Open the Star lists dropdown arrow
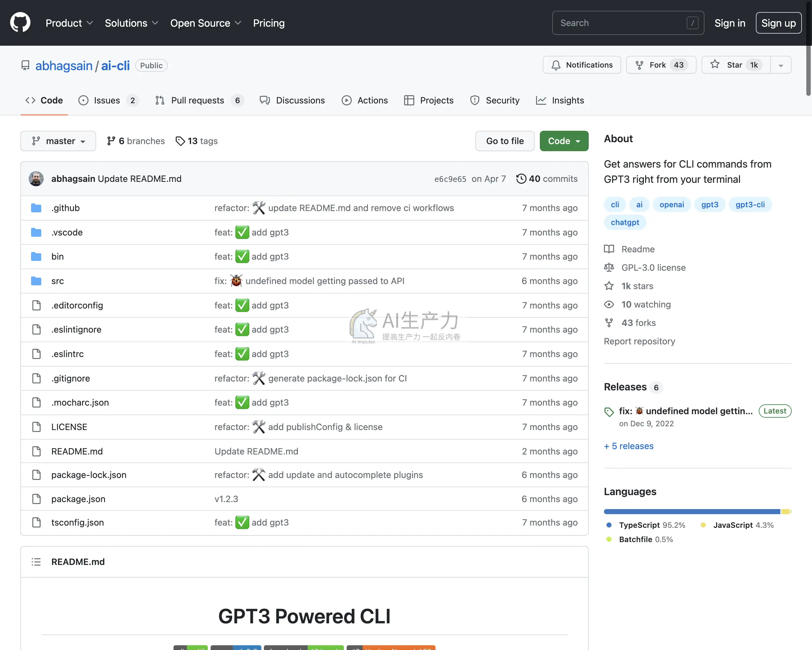The width and height of the screenshot is (812, 650). 781,65
